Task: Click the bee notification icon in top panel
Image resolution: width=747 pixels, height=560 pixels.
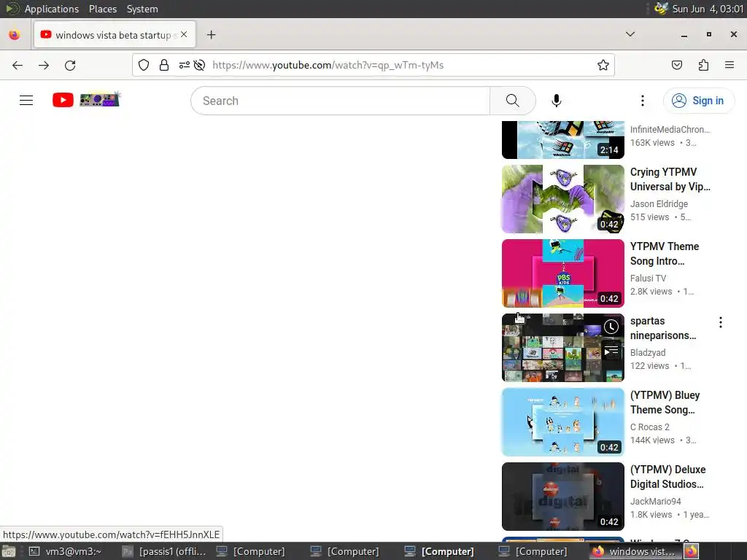Action: [661, 9]
